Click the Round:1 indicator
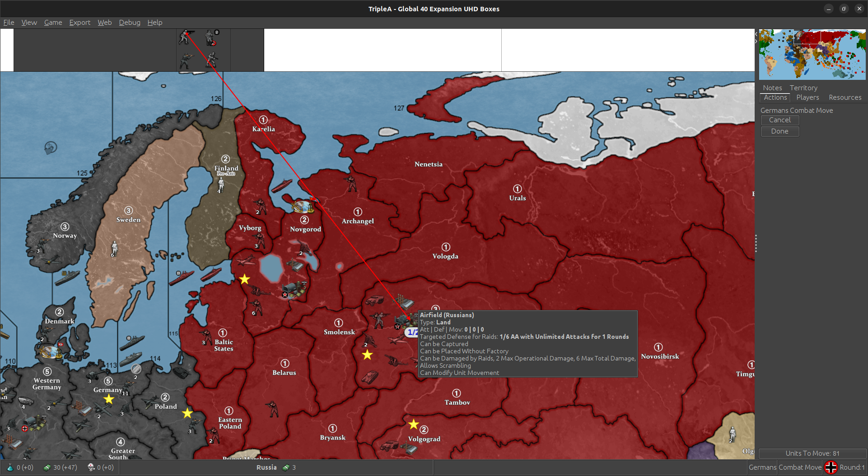The height and width of the screenshot is (476, 868). click(x=852, y=467)
